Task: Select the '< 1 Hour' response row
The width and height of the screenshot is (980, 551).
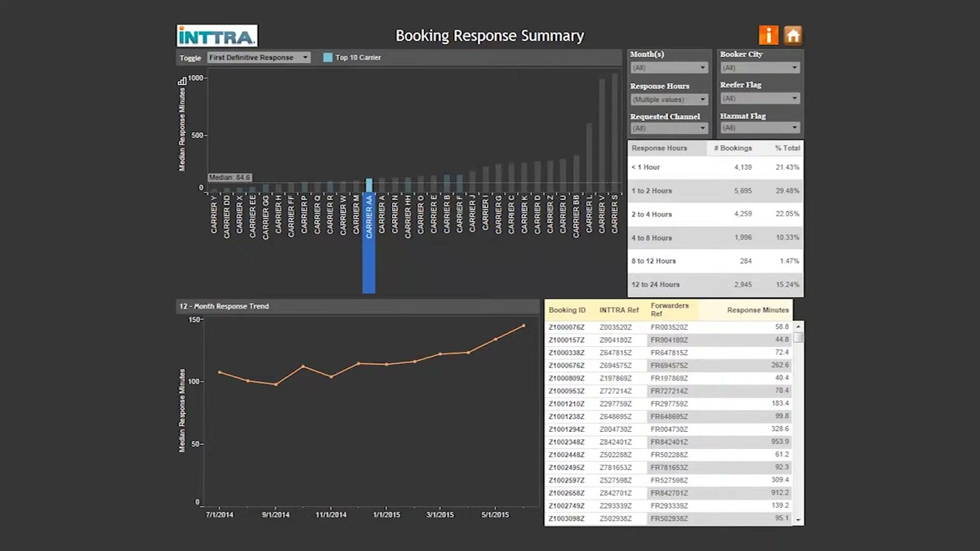Action: (x=715, y=167)
